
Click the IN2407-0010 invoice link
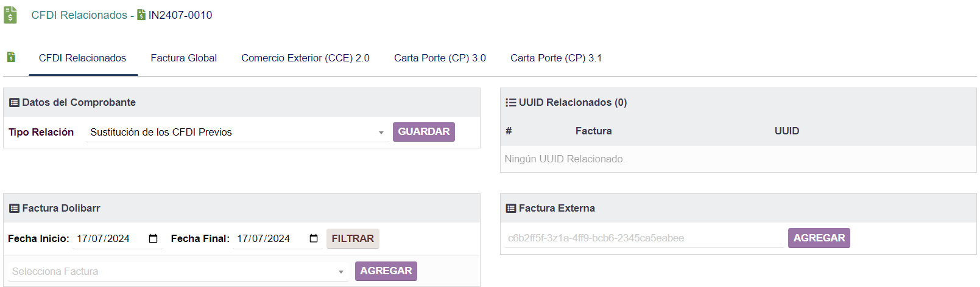pos(180,15)
